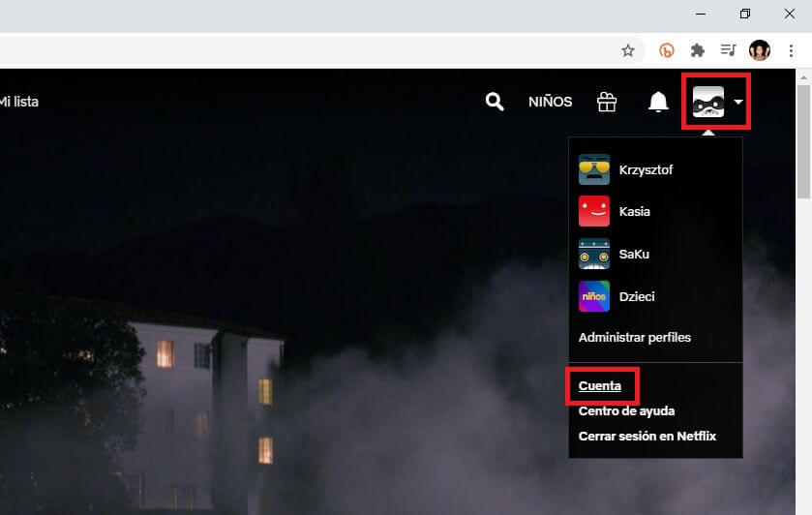The height and width of the screenshot is (515, 812).
Task: Select the Krzysztof profile name
Action: (646, 170)
